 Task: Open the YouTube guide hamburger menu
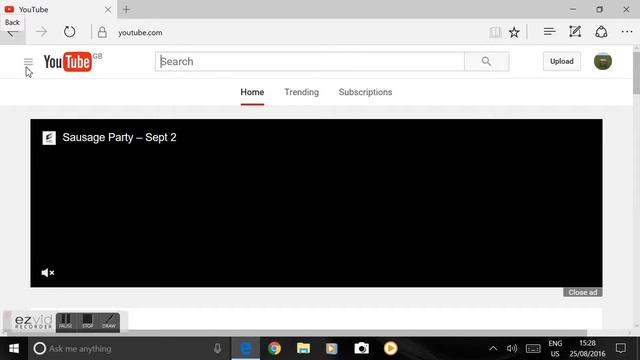tap(28, 62)
